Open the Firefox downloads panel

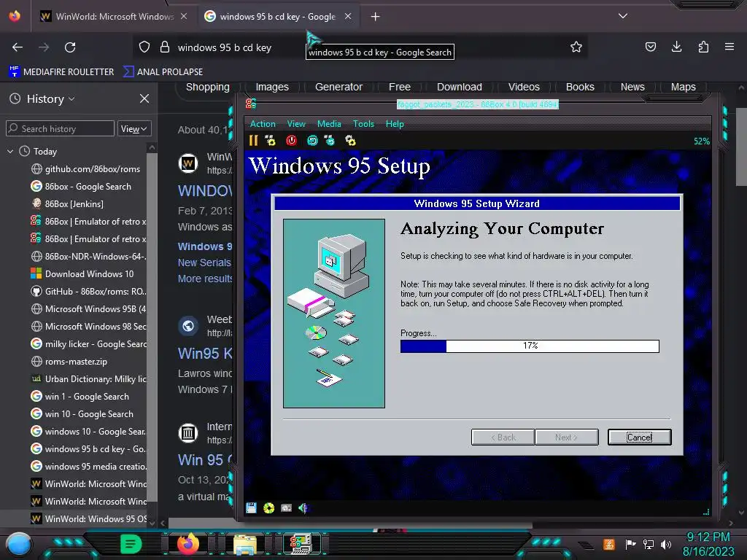pyautogui.click(x=676, y=47)
